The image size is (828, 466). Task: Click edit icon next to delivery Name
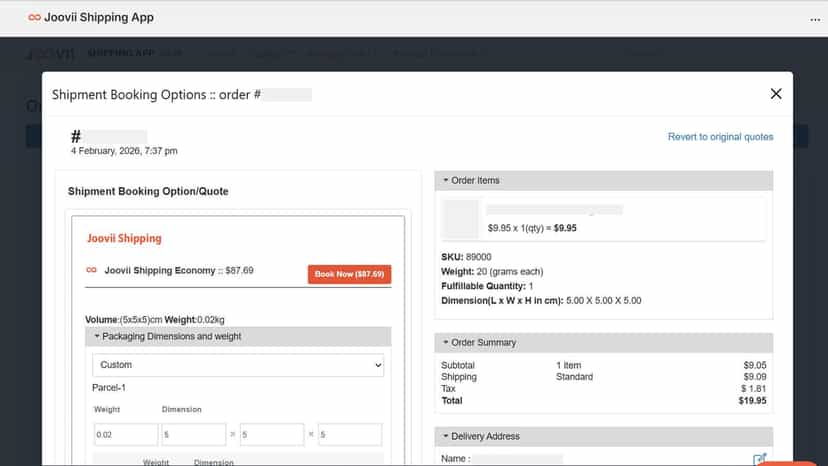pos(759,459)
